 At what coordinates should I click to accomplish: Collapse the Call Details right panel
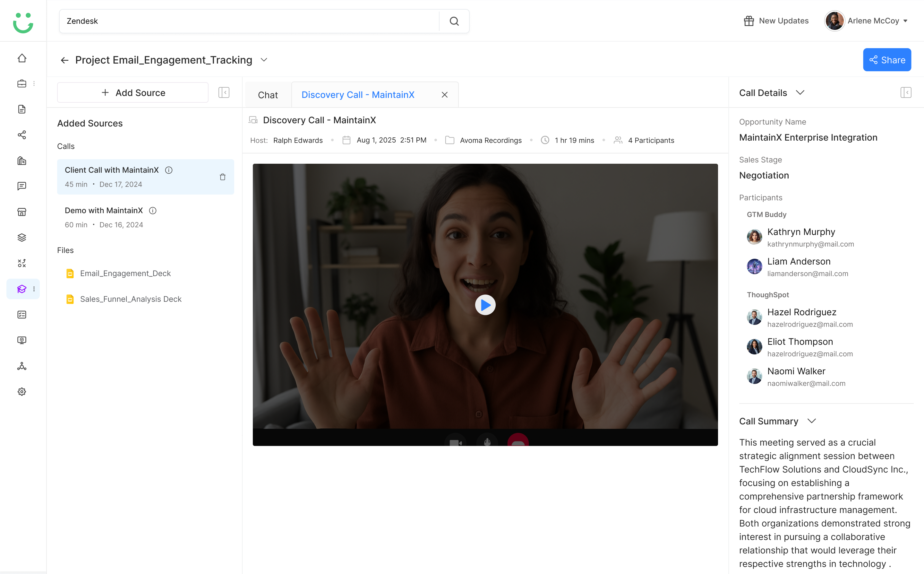(906, 93)
